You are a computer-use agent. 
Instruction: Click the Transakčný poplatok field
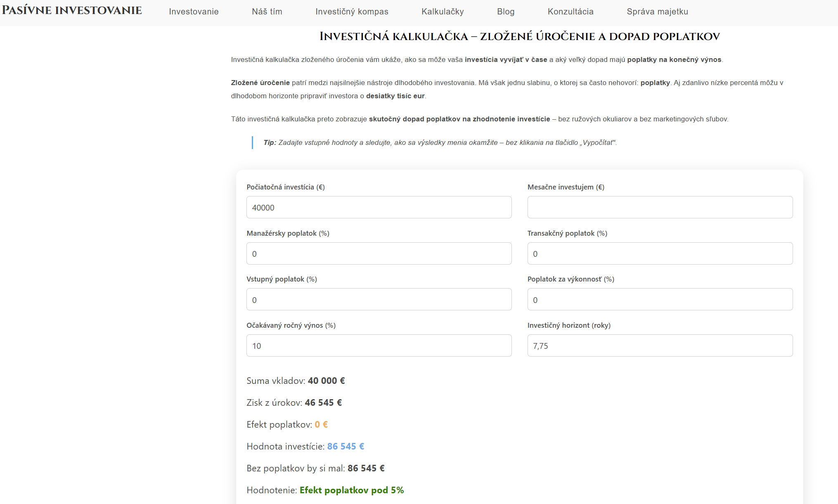(x=660, y=253)
